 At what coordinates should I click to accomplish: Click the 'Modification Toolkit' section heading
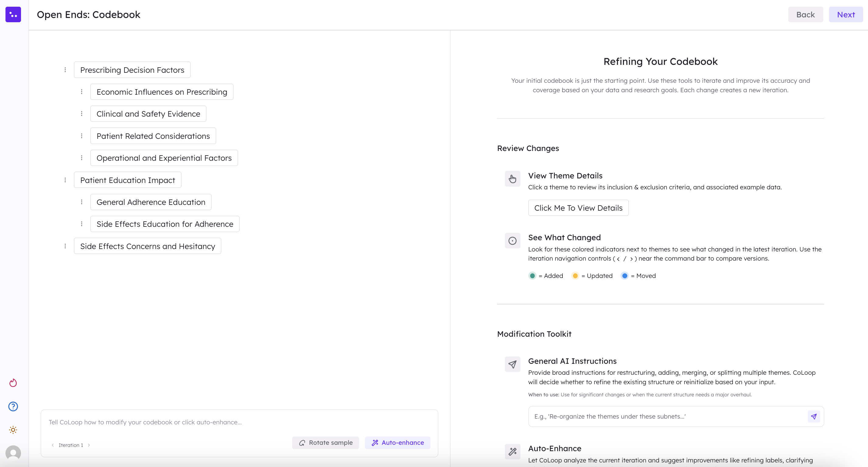534,334
